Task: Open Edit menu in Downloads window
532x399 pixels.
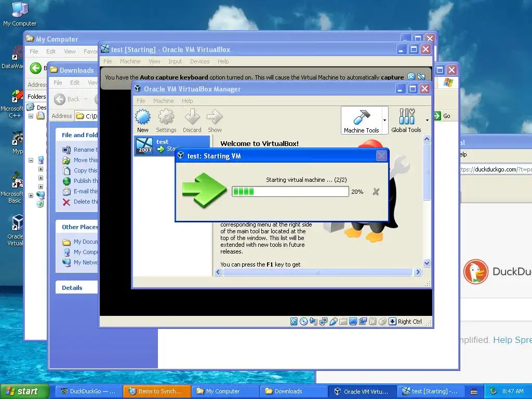Action: pos(75,83)
